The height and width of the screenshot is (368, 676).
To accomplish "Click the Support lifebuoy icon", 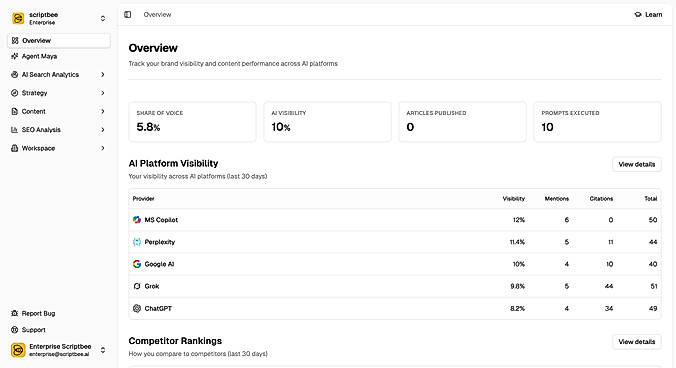I will [15, 330].
